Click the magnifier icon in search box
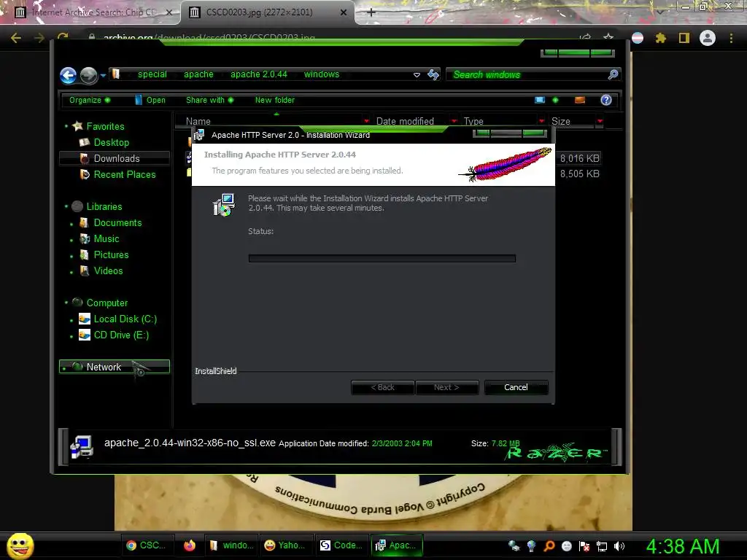The height and width of the screenshot is (560, 747). tap(613, 74)
